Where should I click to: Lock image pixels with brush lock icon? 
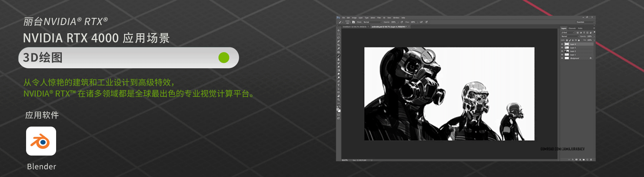coord(570,40)
